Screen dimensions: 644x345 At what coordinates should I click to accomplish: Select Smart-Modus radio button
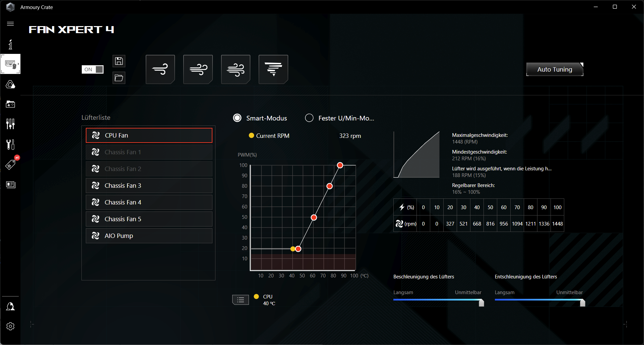click(237, 118)
